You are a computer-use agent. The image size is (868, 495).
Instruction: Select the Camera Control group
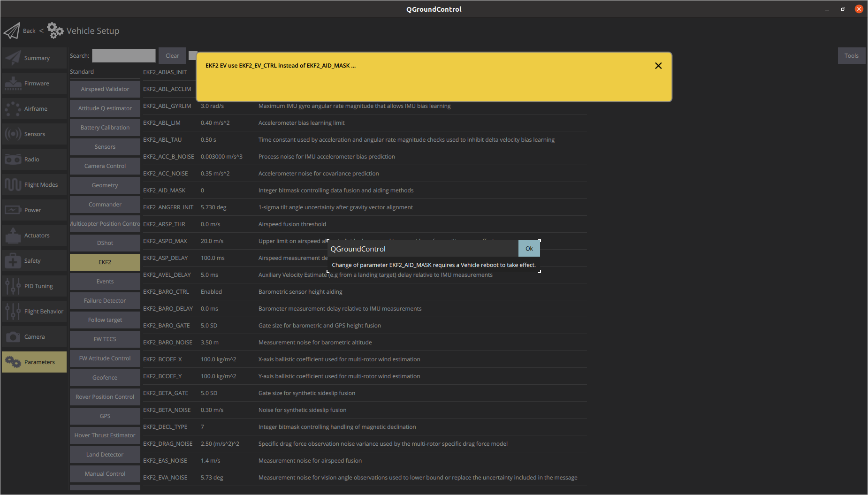[105, 166]
